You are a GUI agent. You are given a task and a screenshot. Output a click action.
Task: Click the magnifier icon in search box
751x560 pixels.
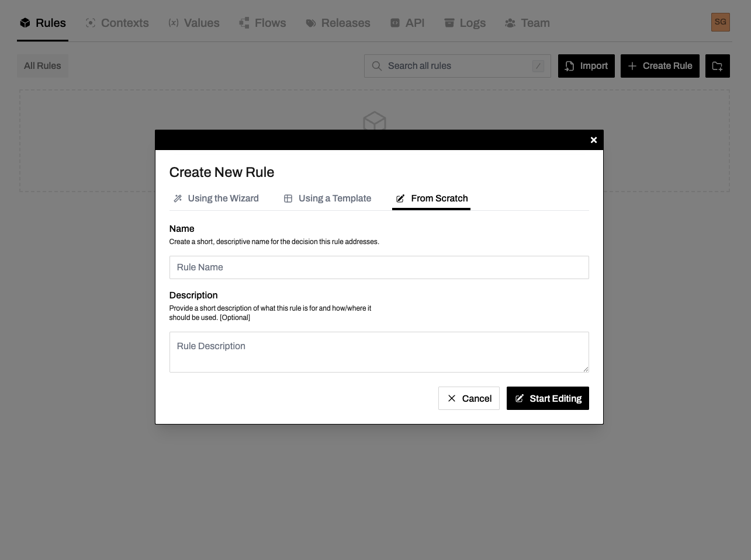(377, 66)
